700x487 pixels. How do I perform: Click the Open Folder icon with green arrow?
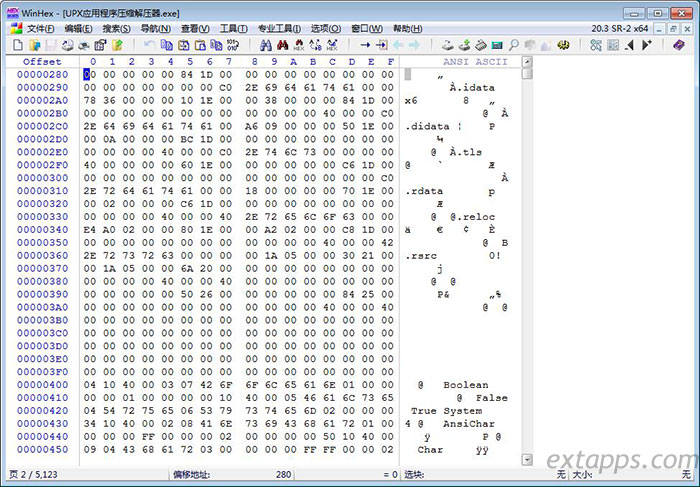117,45
